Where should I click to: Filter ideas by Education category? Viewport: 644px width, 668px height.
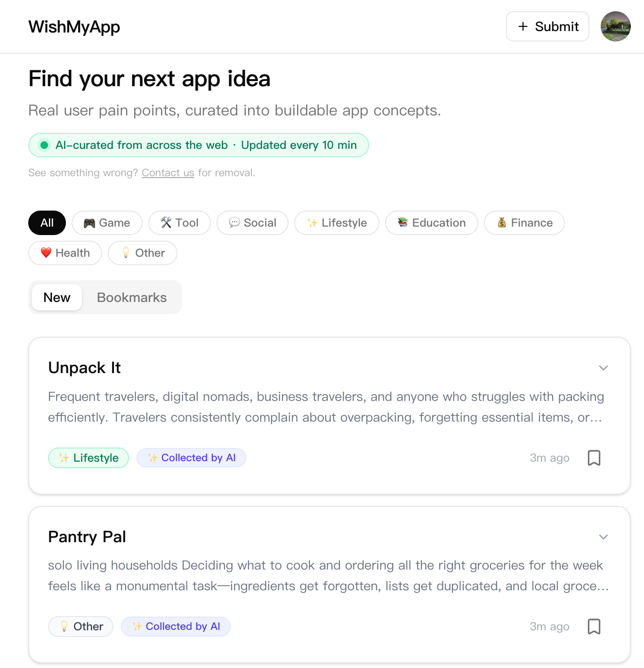pos(431,223)
